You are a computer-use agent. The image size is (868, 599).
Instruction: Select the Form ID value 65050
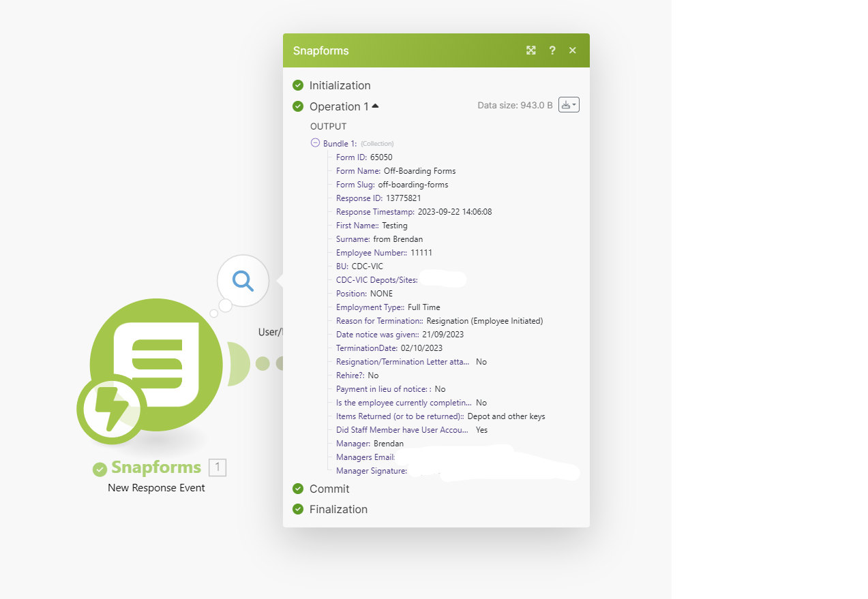tap(381, 157)
